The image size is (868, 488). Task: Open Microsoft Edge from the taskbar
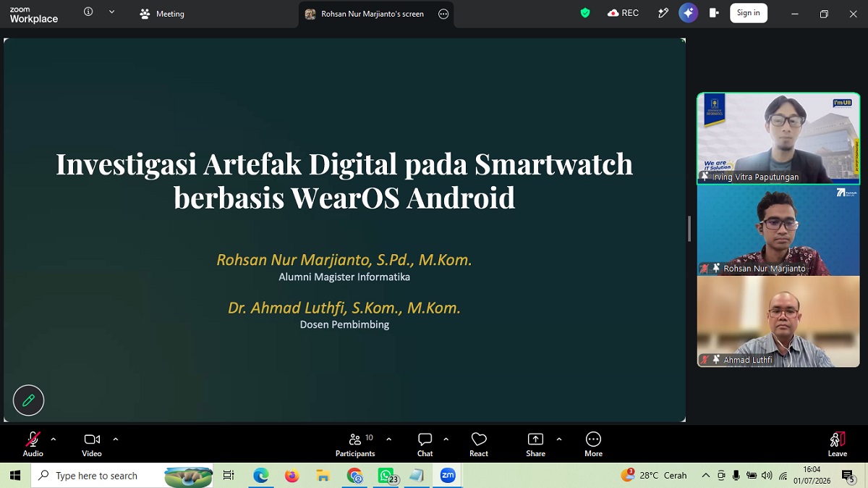click(x=260, y=476)
